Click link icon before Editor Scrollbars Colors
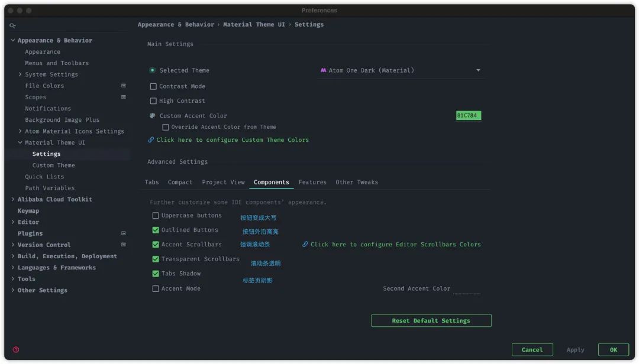639x364 pixels. point(305,244)
